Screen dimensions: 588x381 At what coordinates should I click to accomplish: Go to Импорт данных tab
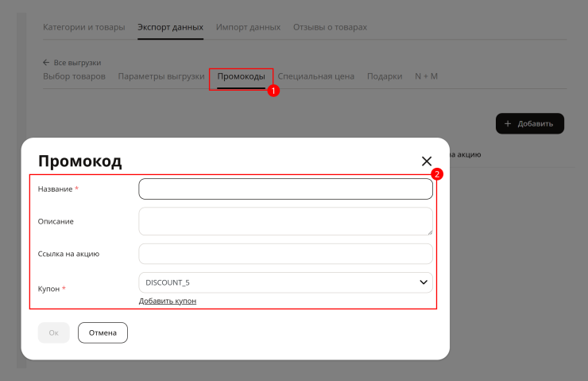coord(248,27)
